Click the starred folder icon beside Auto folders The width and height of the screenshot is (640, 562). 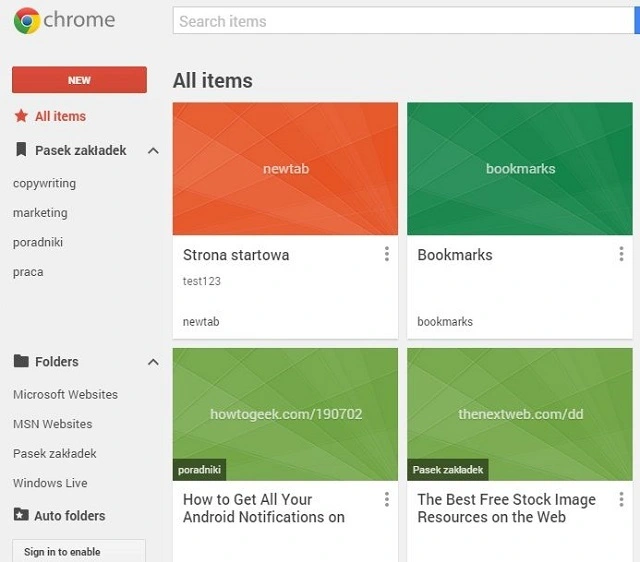(x=21, y=515)
